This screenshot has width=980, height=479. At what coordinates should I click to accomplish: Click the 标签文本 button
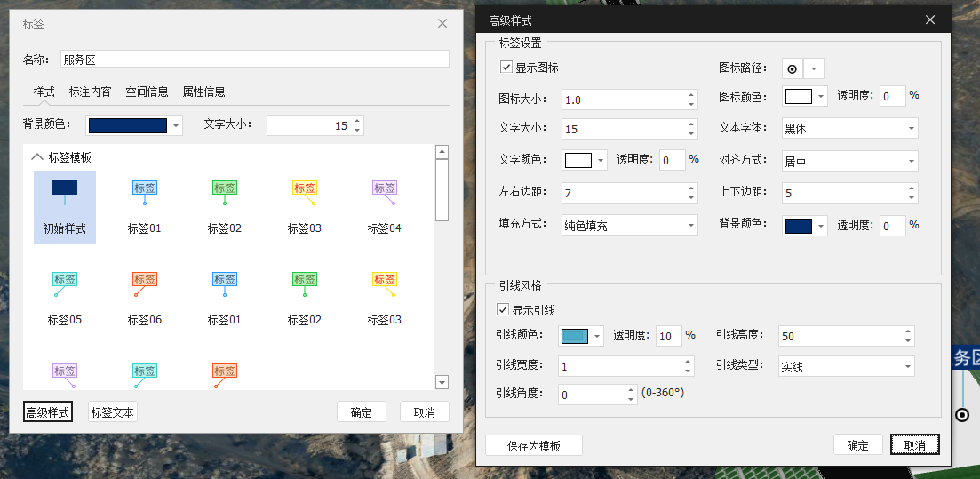click(x=113, y=412)
